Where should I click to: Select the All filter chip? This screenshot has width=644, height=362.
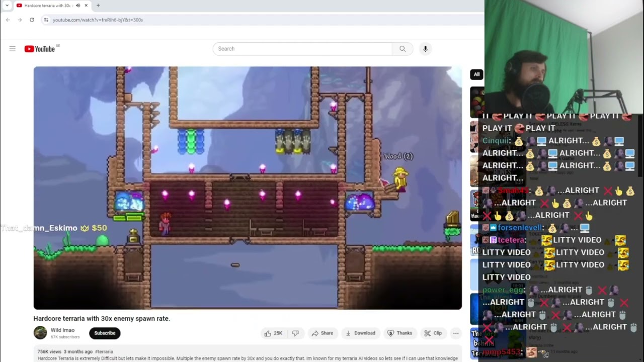[x=476, y=74]
